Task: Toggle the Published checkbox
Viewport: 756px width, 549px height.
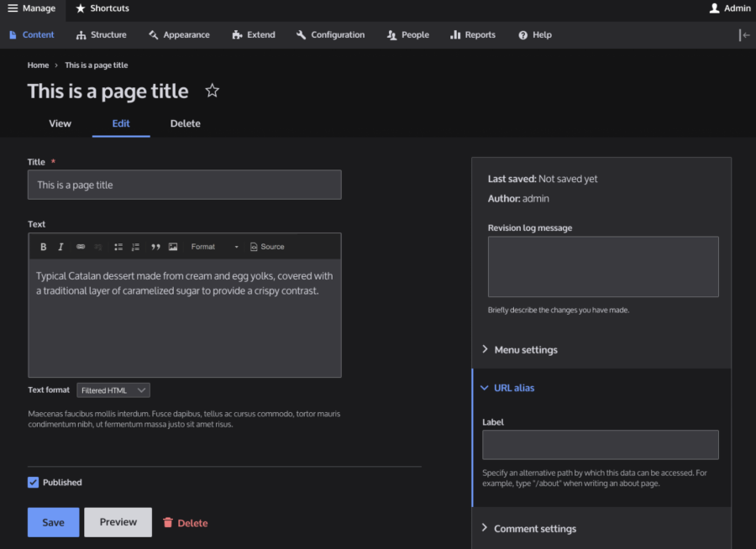Action: 33,483
